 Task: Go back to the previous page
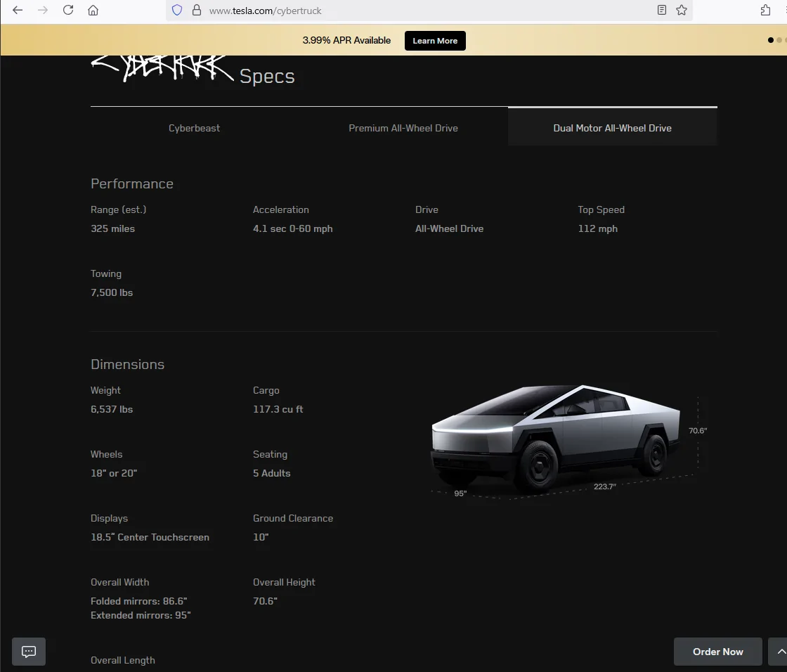point(18,10)
